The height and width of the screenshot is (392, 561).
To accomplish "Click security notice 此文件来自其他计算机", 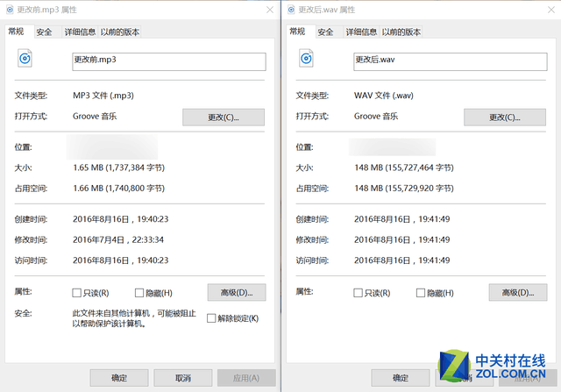I will tap(134, 318).
